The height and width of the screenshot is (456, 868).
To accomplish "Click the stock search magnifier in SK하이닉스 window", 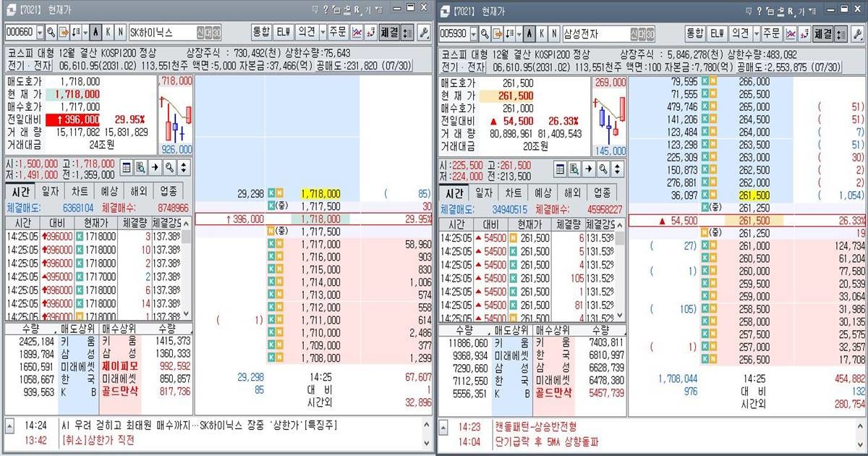I will [51, 33].
